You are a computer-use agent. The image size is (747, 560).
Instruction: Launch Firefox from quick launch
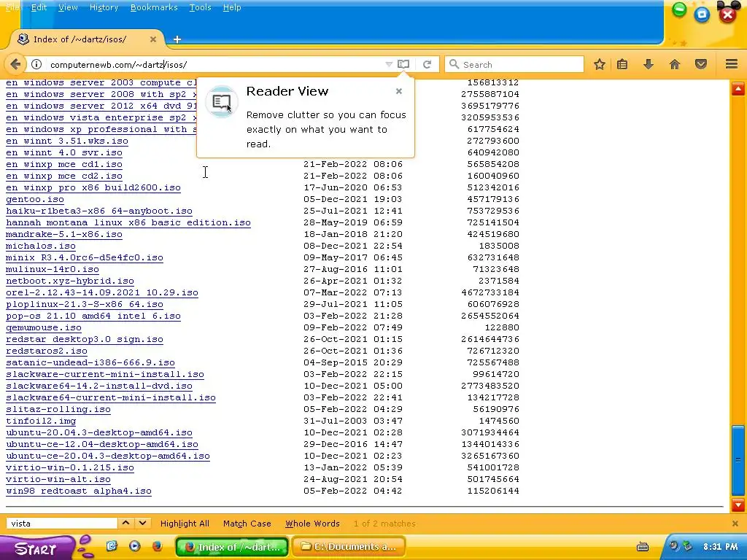(x=158, y=545)
